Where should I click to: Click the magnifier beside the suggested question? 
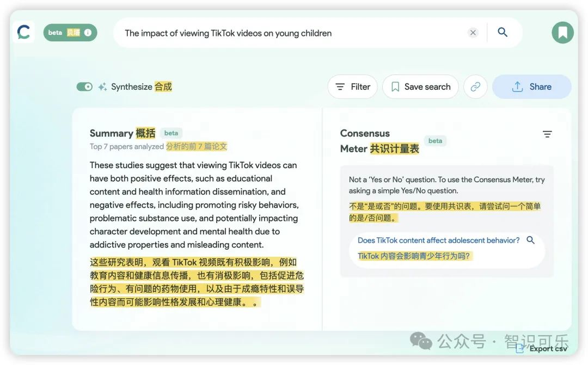(x=531, y=240)
